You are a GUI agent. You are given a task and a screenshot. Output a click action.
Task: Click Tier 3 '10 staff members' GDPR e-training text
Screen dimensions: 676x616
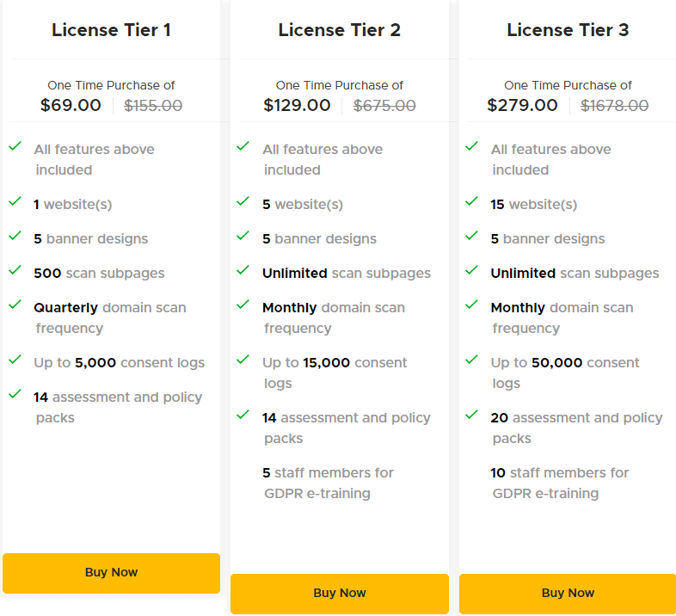coord(560,484)
